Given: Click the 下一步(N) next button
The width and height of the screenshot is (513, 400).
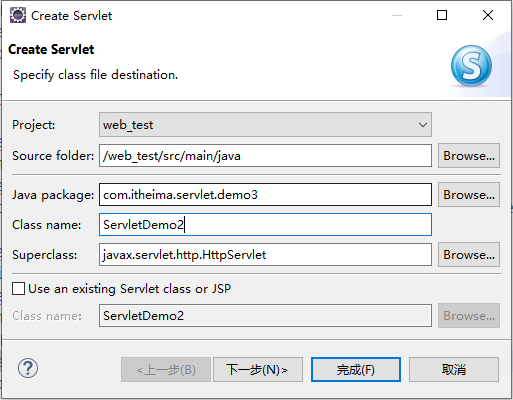Looking at the screenshot, I should click(258, 370).
